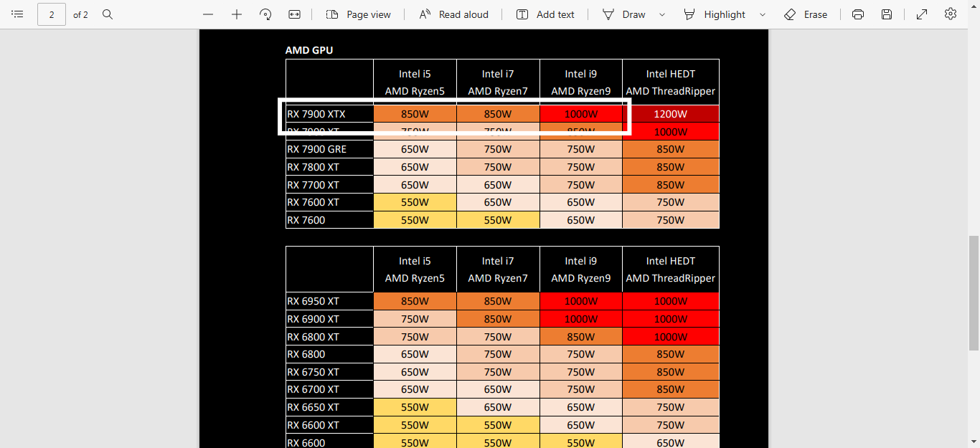
Task: Save the PDF with the floppy icon
Action: pos(887,14)
